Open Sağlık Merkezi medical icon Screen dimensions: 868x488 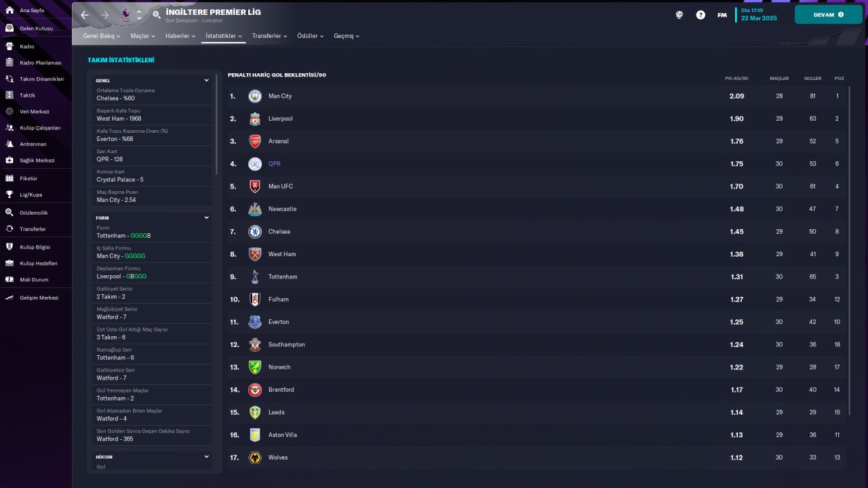click(9, 160)
